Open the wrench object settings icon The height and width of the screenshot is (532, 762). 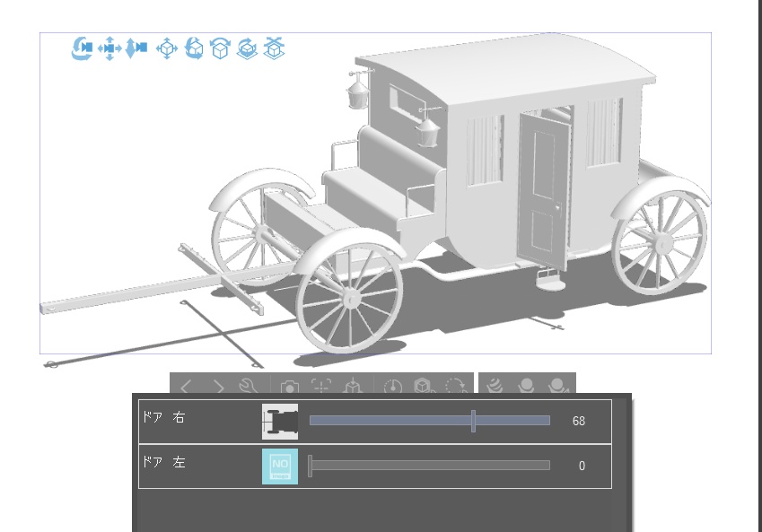pos(249,386)
